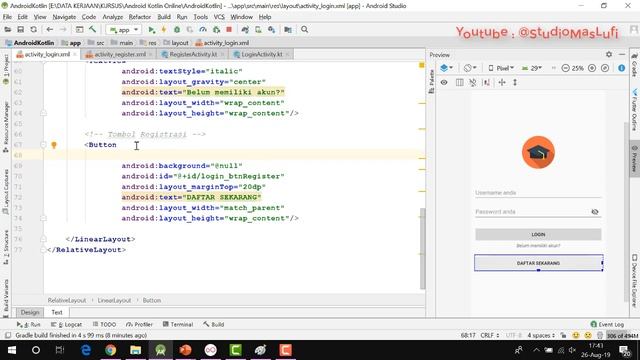
Task: Click the Make Project hammer icon
Action: point(93,29)
